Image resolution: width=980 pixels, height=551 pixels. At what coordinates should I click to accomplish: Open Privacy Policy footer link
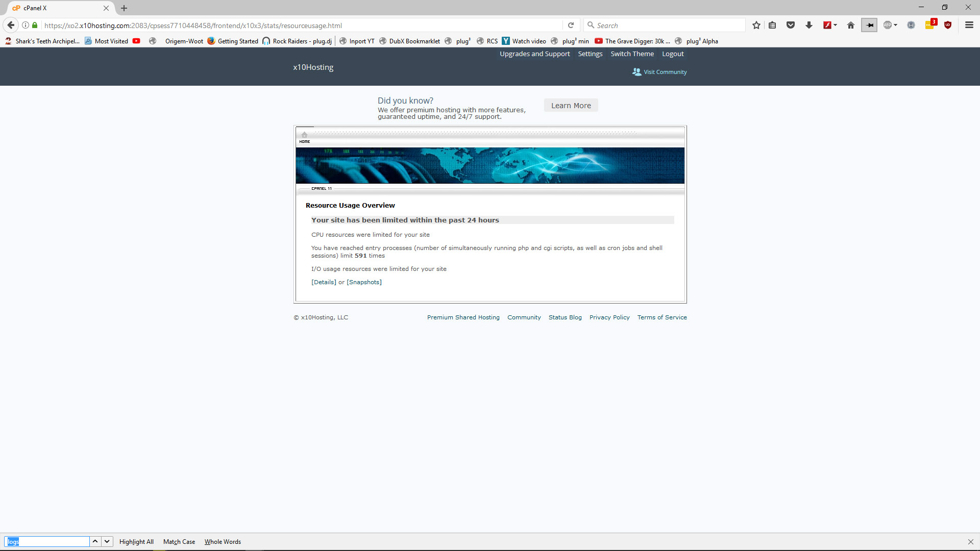click(609, 317)
